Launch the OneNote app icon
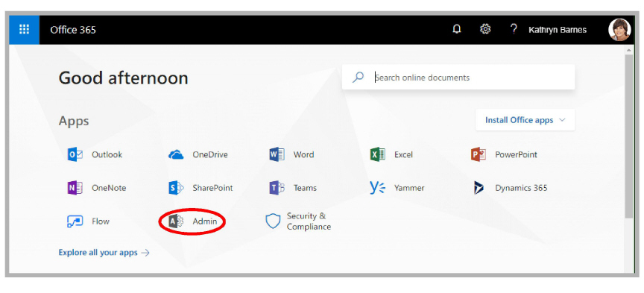 click(x=75, y=188)
